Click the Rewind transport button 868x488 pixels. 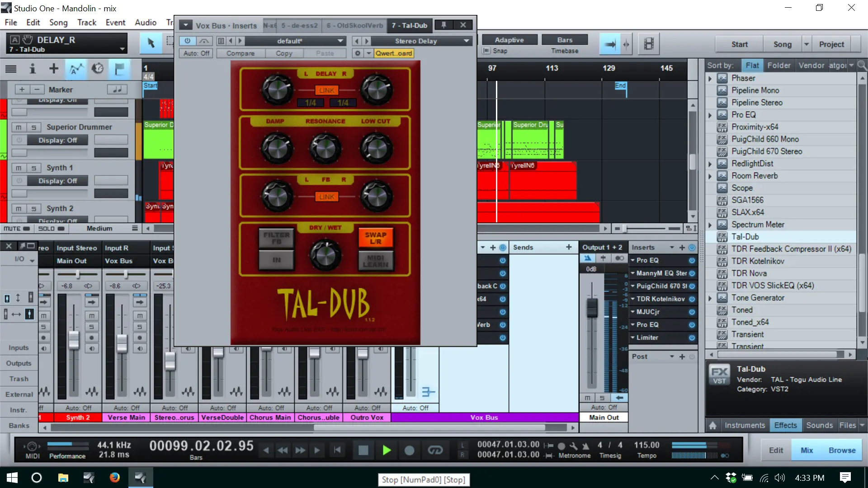283,450
